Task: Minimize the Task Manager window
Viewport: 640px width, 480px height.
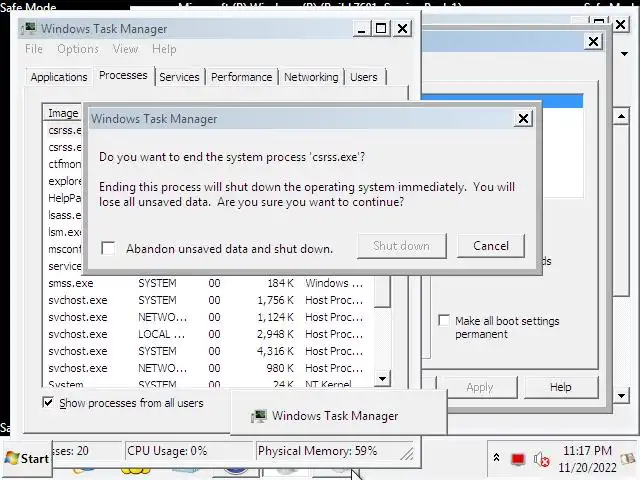Action: (362, 29)
